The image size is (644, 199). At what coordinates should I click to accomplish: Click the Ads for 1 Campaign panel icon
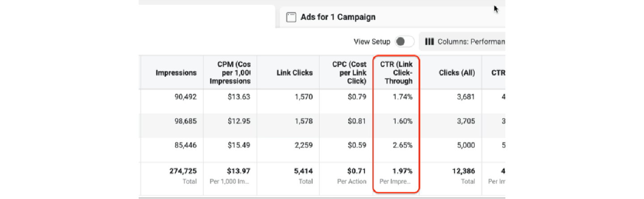click(x=291, y=17)
